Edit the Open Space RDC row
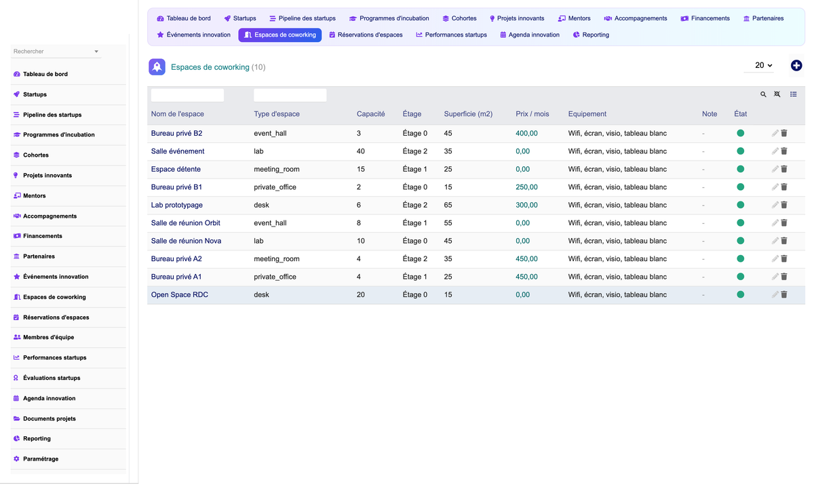The width and height of the screenshot is (814, 504). tap(775, 294)
